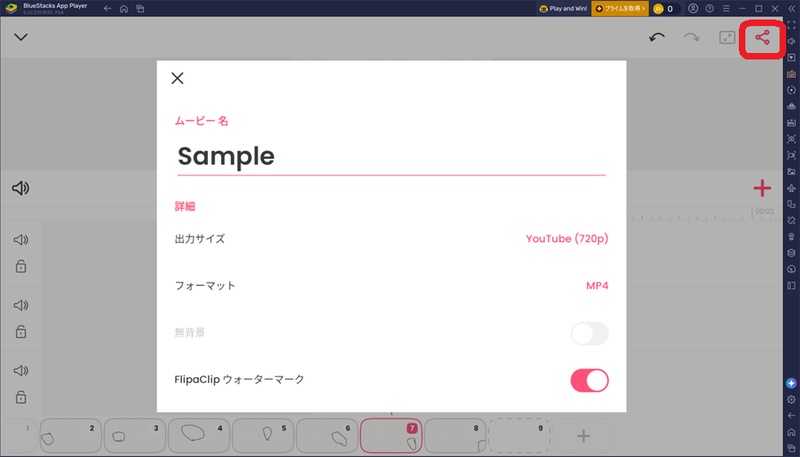Click the airplane icon in BlueStacks sidebar
800x457 pixels.
791,188
